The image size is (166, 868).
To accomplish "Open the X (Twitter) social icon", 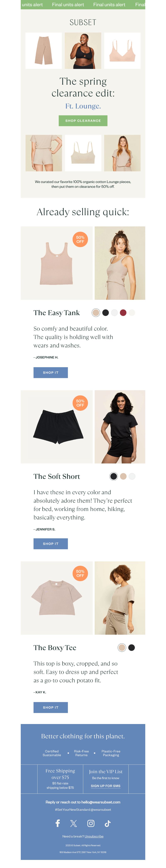I will pos(73,824).
